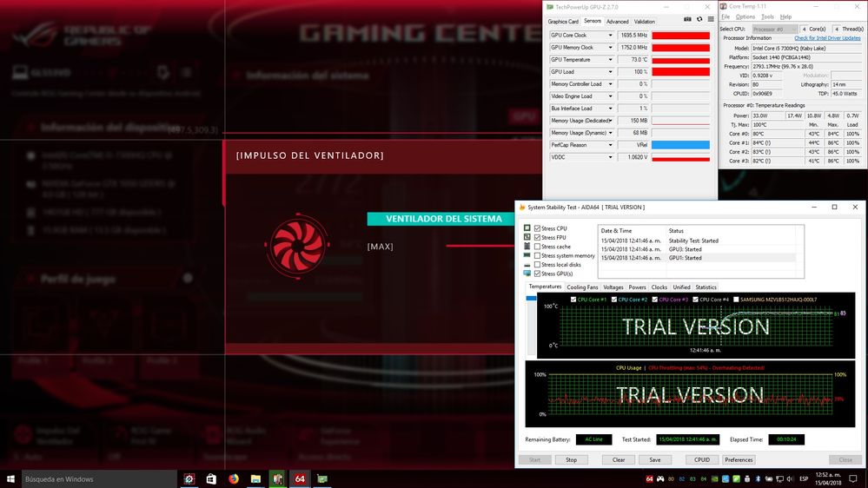
Task: Click the AIDA64 tray icon
Action: tap(649, 479)
